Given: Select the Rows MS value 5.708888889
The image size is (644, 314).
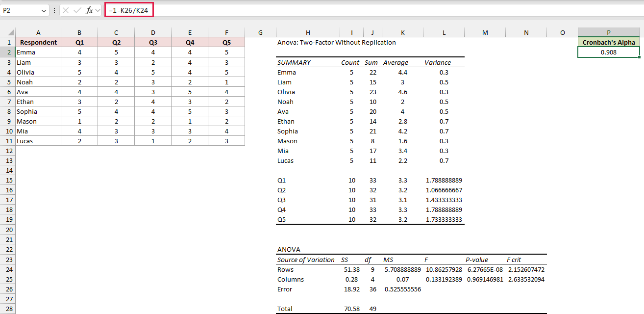Looking at the screenshot, I should pos(403,269).
